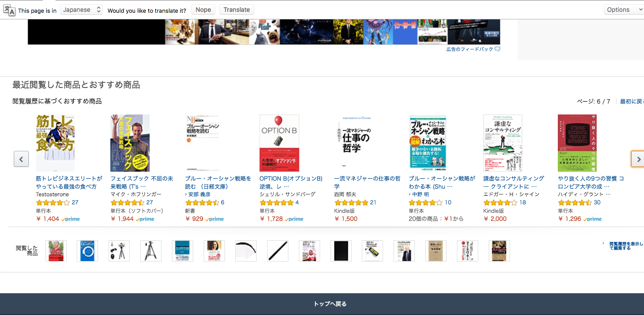
Task: Open viewed item with blue ring cover
Action: [88, 251]
